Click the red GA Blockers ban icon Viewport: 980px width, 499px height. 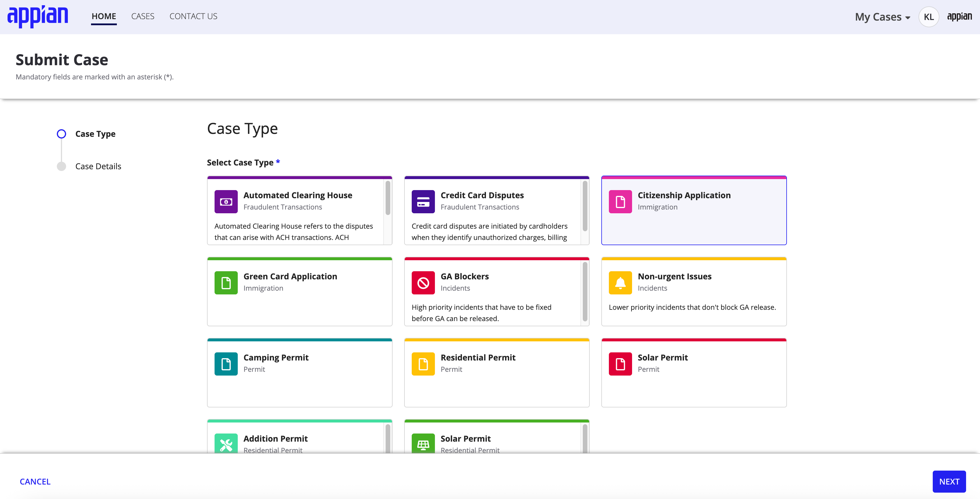pos(423,283)
